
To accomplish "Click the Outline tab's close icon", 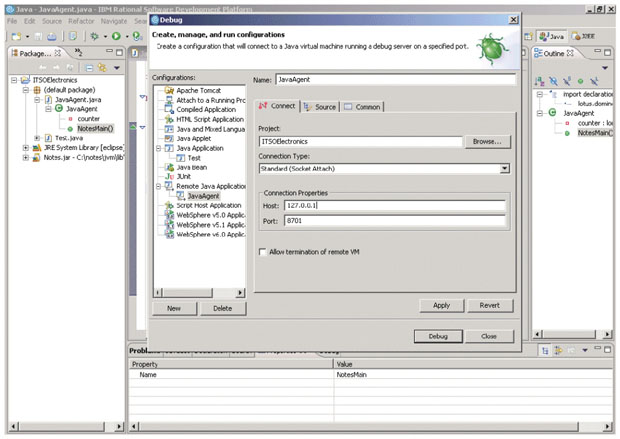I will 570,53.
